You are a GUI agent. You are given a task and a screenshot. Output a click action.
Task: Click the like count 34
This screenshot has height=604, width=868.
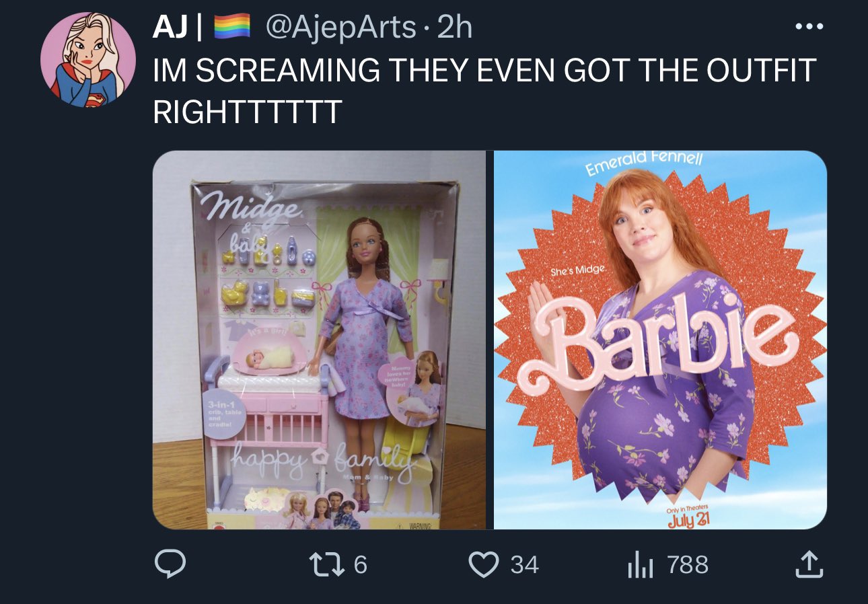coord(525,564)
